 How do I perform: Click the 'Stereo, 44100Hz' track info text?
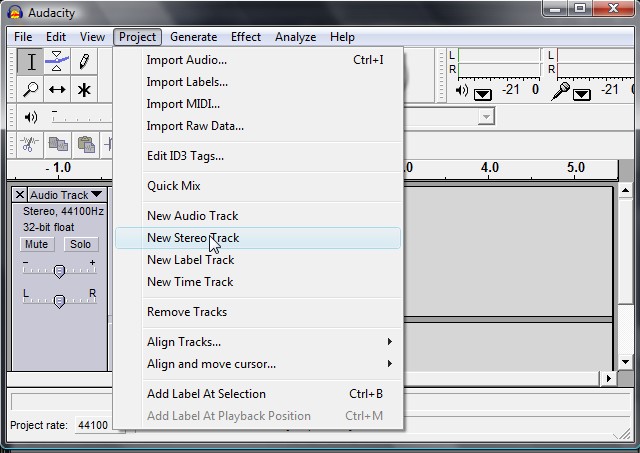[63, 211]
